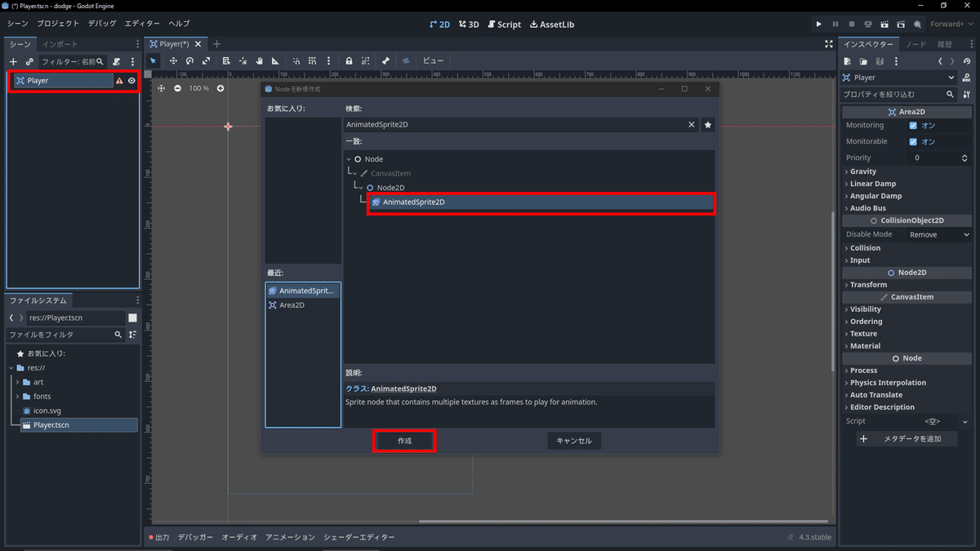Click the zoom out minus icon
Viewport: 980px width, 551px height.
tap(177, 88)
